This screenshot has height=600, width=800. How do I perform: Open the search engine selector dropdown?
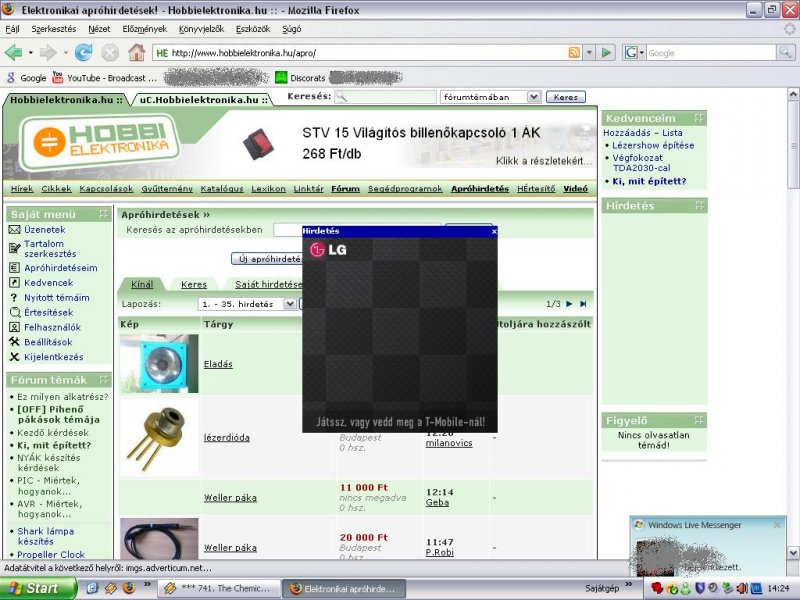635,53
